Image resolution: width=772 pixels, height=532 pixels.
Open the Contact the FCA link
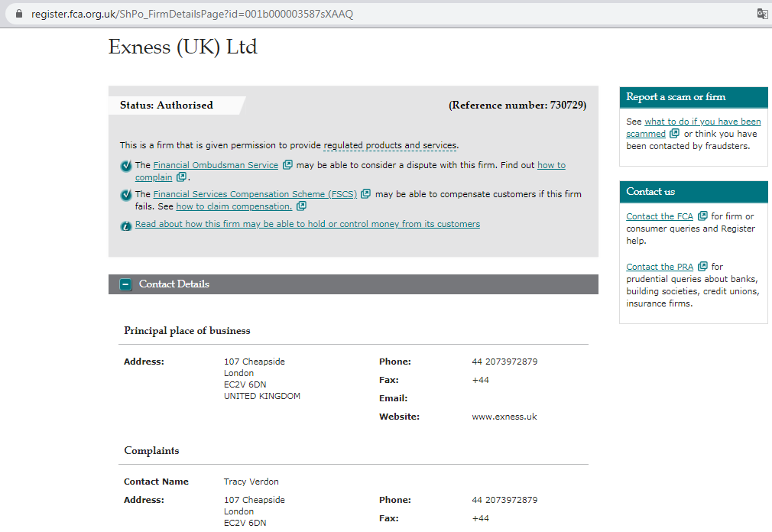659,216
